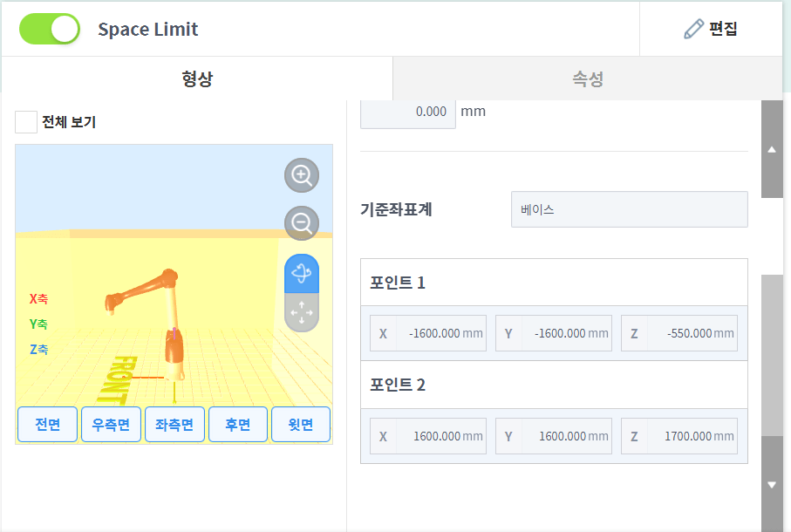This screenshot has height=532, width=791.
Task: Set view to 후면 (rear)
Action: click(x=238, y=424)
